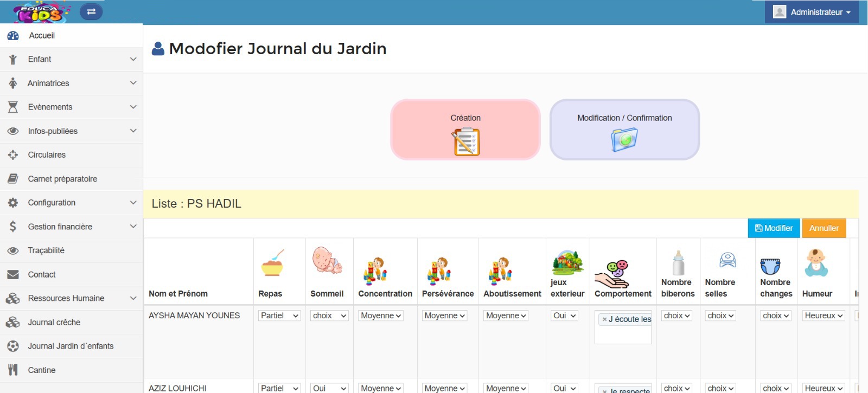
Task: Open jeux exterieur dropdown for AYSHA MAYAN YOUNES
Action: pyautogui.click(x=564, y=315)
